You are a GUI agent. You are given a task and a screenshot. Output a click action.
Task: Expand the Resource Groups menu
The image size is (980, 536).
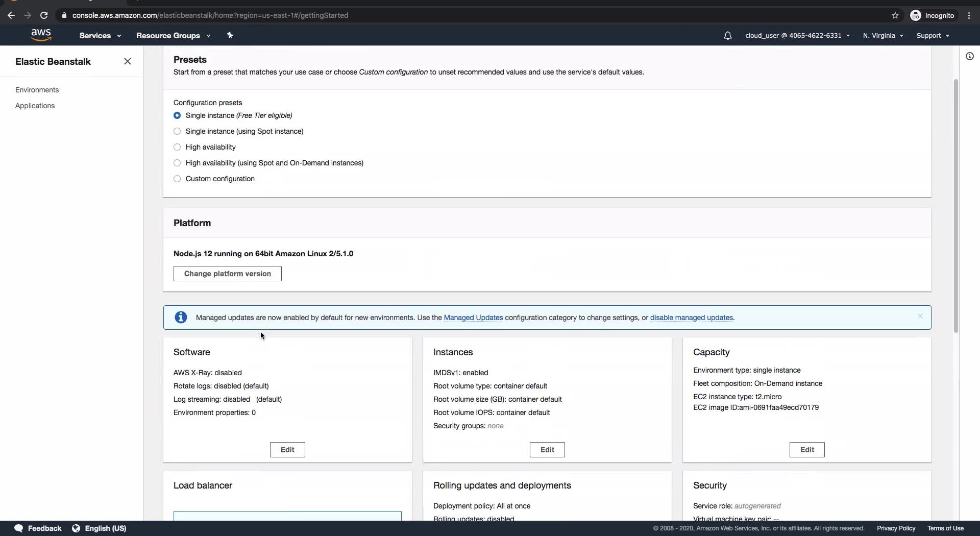173,35
